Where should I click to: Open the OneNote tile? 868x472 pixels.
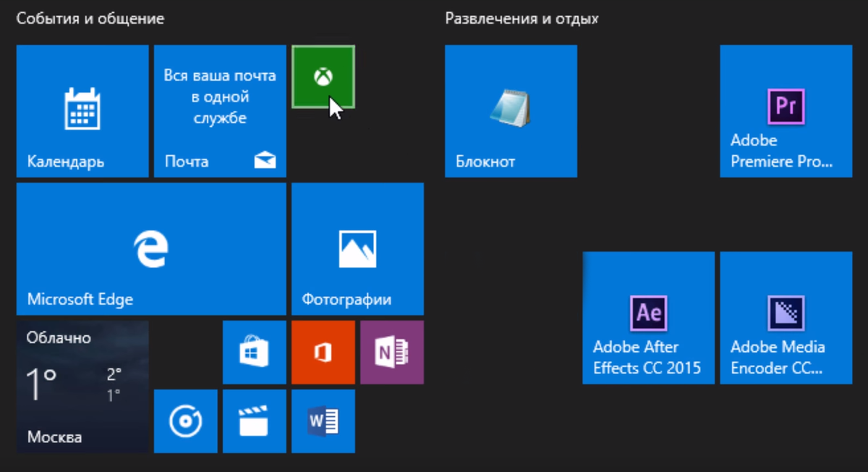tap(392, 353)
